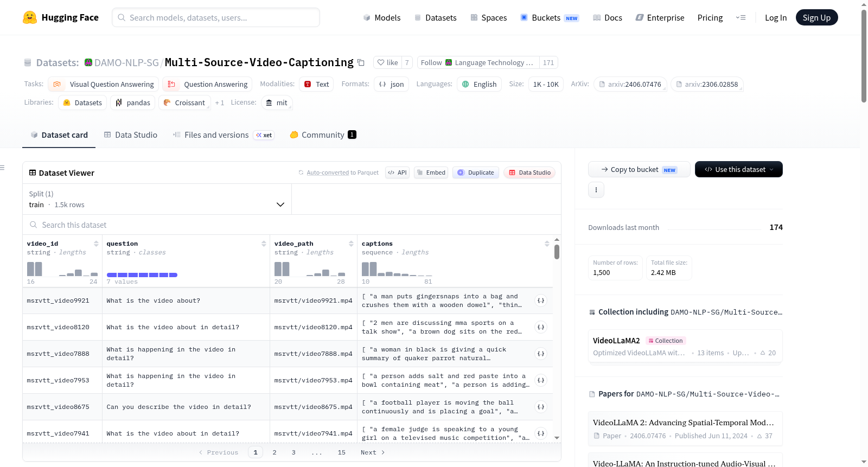Focus the Search this dataset field

click(x=292, y=225)
